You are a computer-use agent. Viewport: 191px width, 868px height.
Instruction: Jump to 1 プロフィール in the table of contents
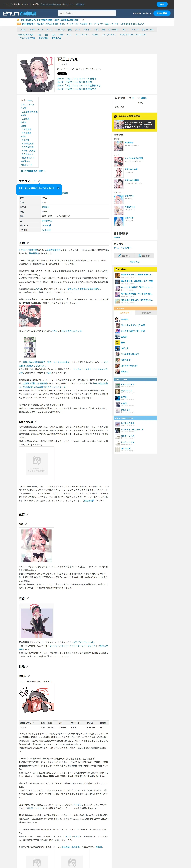coord(27,105)
